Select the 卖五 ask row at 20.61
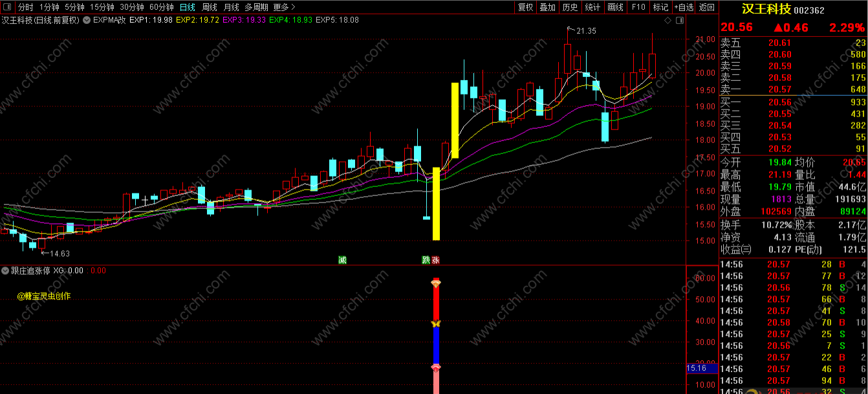Screen dimensions: 868x394 (793, 43)
